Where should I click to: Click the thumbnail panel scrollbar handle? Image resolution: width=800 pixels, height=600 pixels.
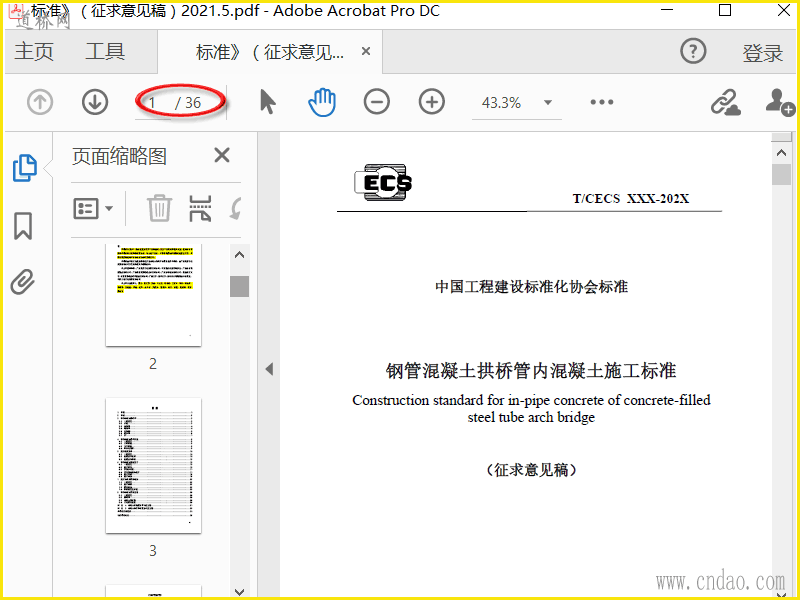[239, 286]
